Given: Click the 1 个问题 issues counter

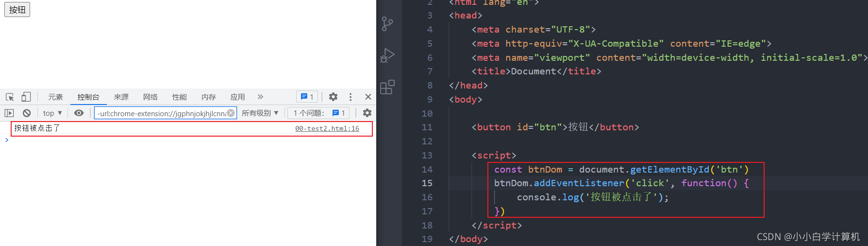Looking at the screenshot, I should pos(318,113).
